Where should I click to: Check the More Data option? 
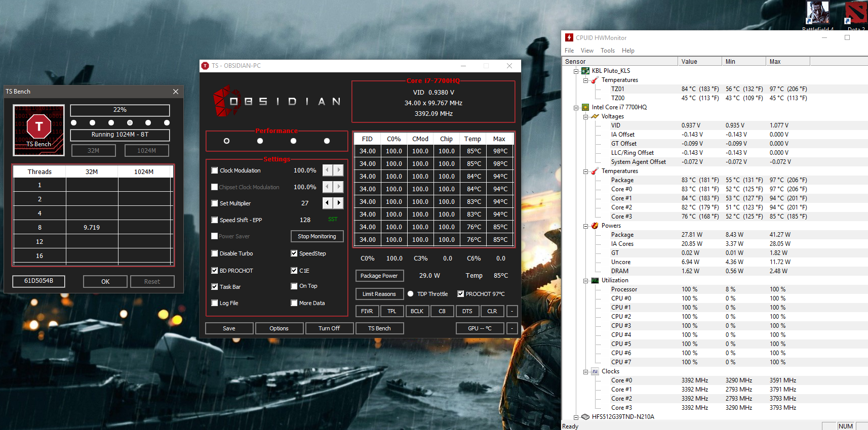click(294, 303)
